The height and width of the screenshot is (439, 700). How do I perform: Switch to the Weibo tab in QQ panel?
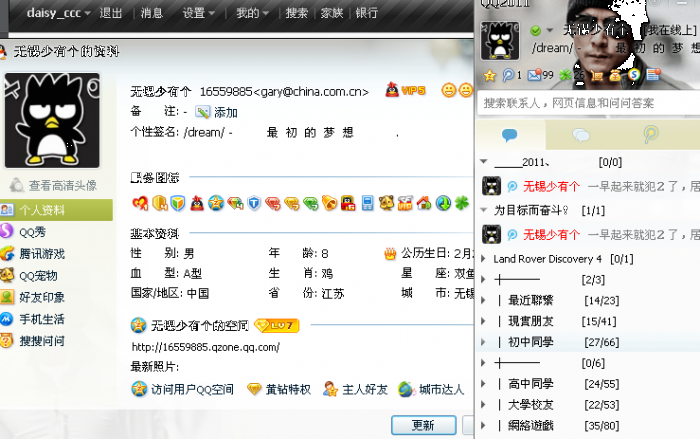coord(650,134)
